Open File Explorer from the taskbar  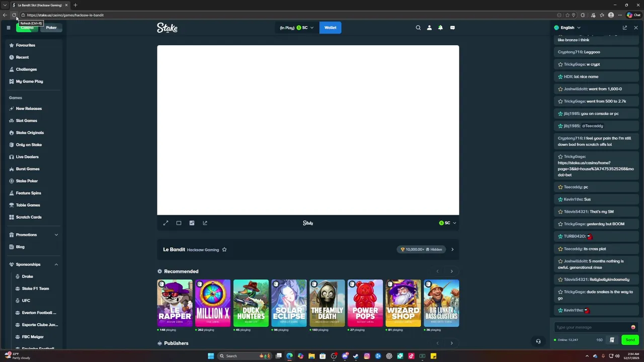tap(311, 356)
